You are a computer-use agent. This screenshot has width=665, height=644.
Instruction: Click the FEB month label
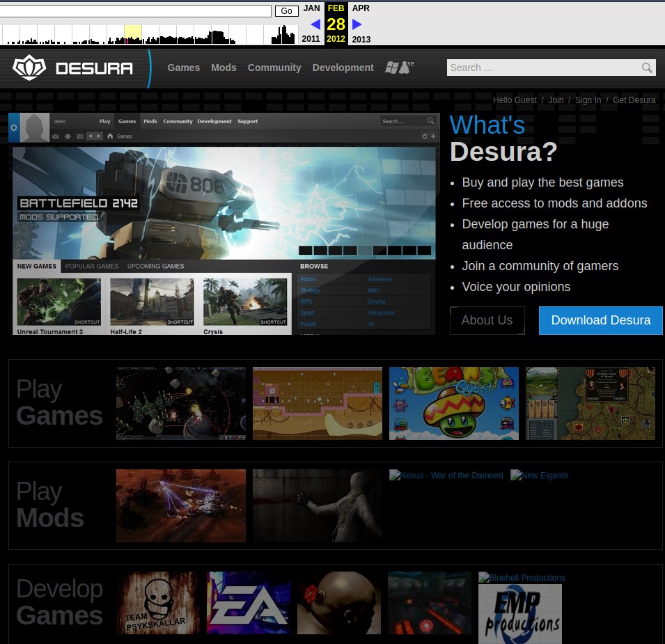point(336,8)
